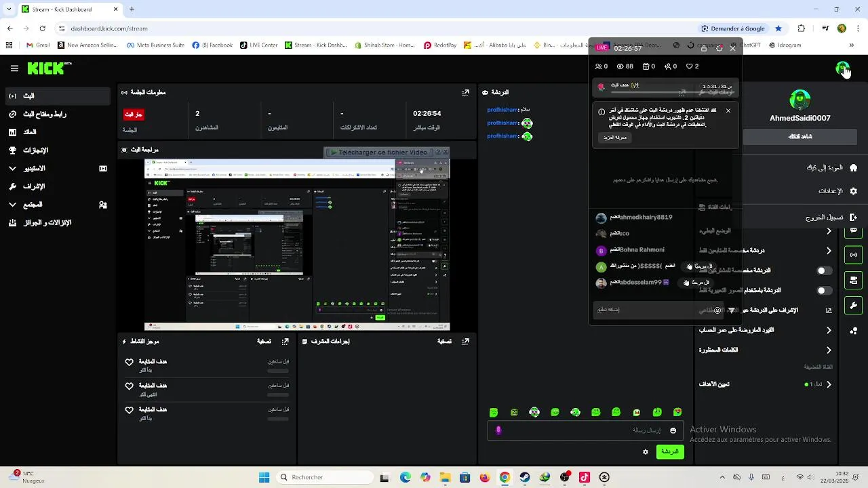This screenshot has width=868, height=488.
Task: Close the popup chat window
Action: point(732,49)
